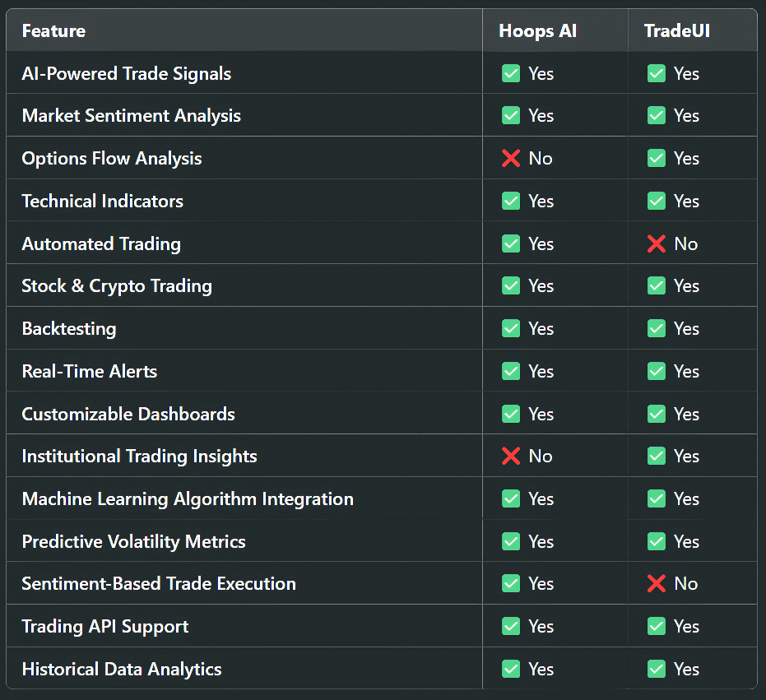Click the Hoops AI check icon for Automated Trading
766x700 pixels.
point(511,243)
